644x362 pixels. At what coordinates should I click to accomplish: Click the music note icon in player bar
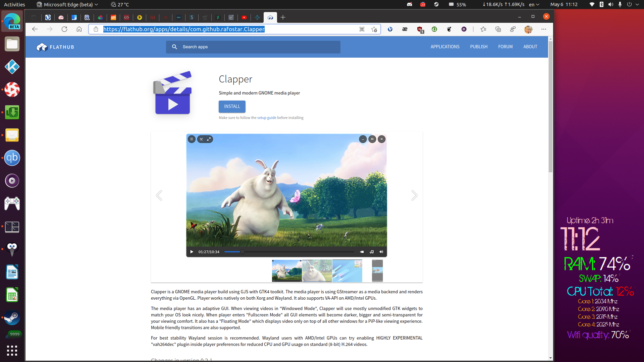[372, 252]
